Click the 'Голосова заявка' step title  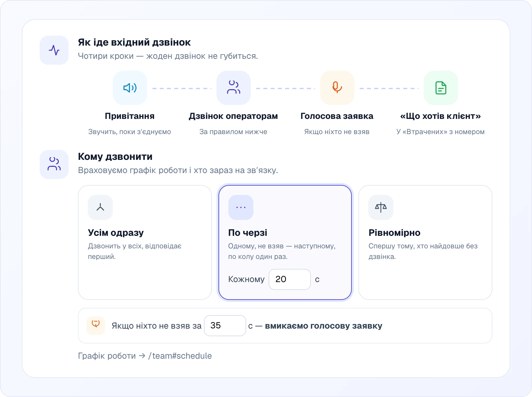point(337,116)
